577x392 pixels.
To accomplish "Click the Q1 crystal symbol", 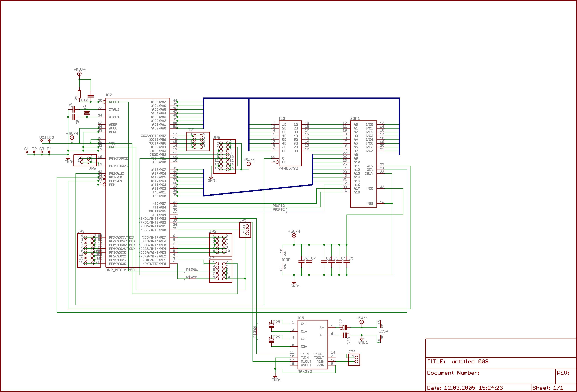I will tap(87, 113).
